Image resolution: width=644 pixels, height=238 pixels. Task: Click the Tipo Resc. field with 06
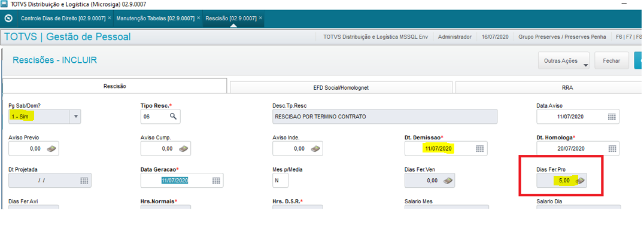[x=160, y=117]
